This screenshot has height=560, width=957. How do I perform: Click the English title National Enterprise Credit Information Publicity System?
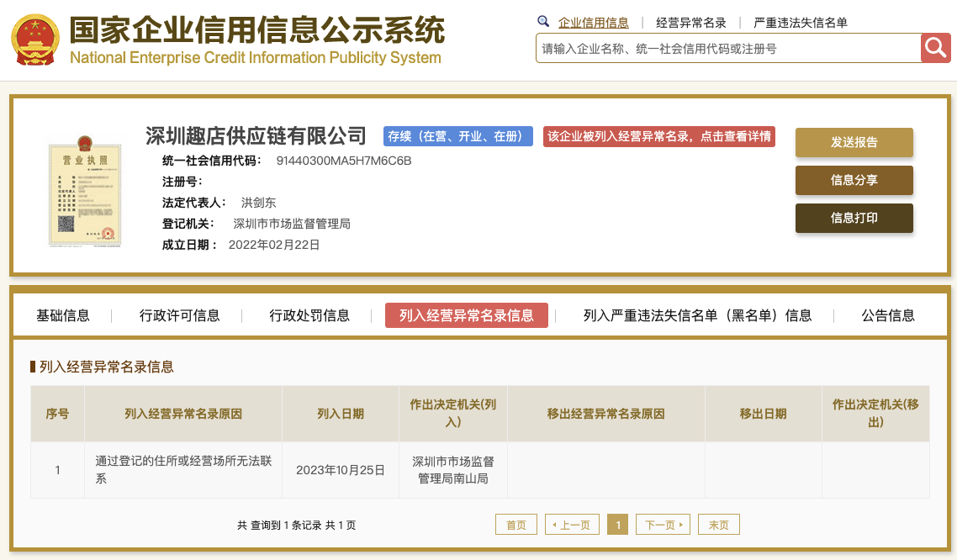(255, 57)
